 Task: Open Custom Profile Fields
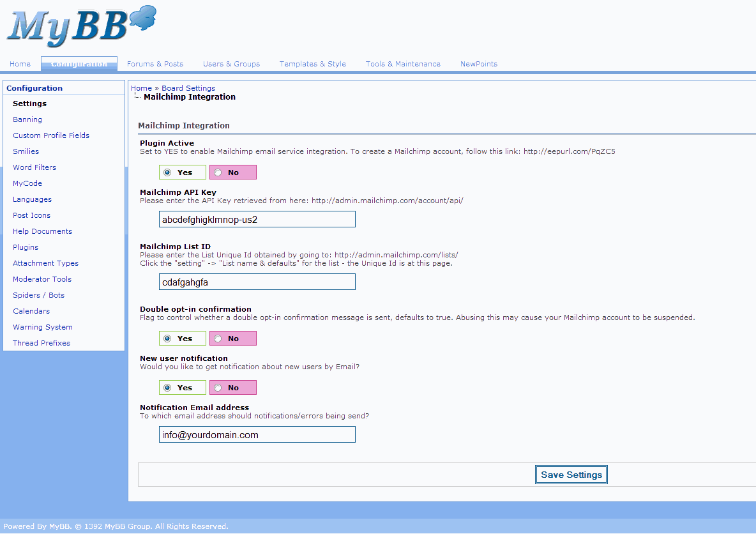click(x=51, y=135)
